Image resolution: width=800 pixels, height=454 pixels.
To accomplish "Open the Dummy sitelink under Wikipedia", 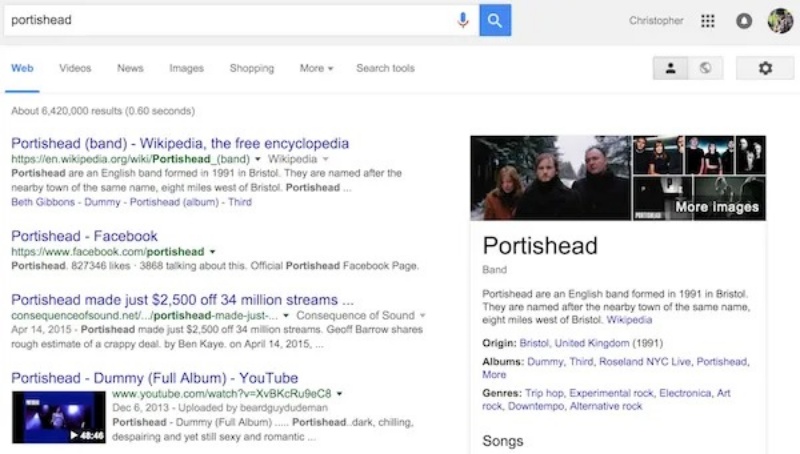I will (x=102, y=202).
